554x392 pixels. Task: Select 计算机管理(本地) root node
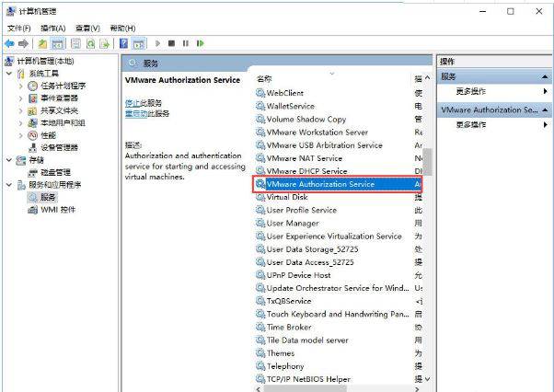coord(45,61)
